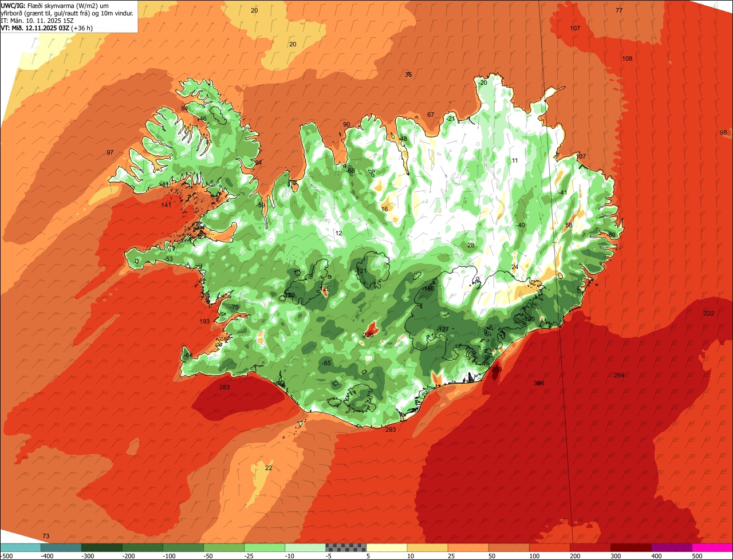Click the map value 193 in western bay
Image resolution: width=733 pixels, height=560 pixels.
[x=204, y=322]
